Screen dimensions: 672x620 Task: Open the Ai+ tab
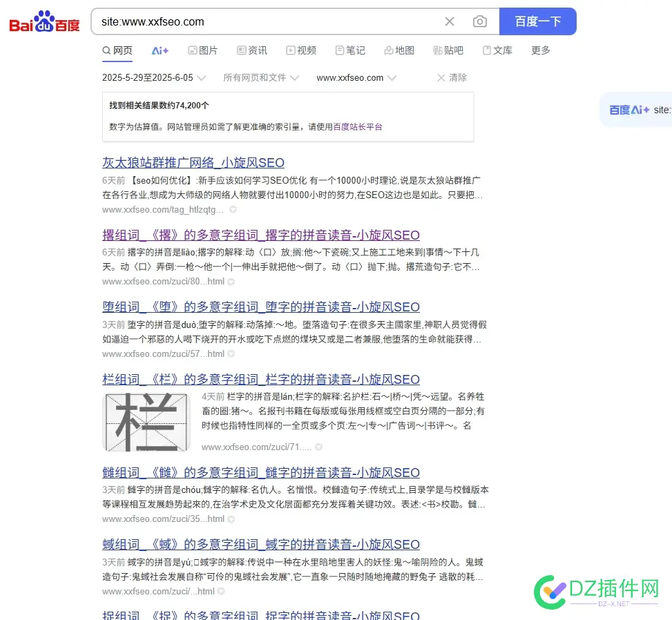click(160, 50)
